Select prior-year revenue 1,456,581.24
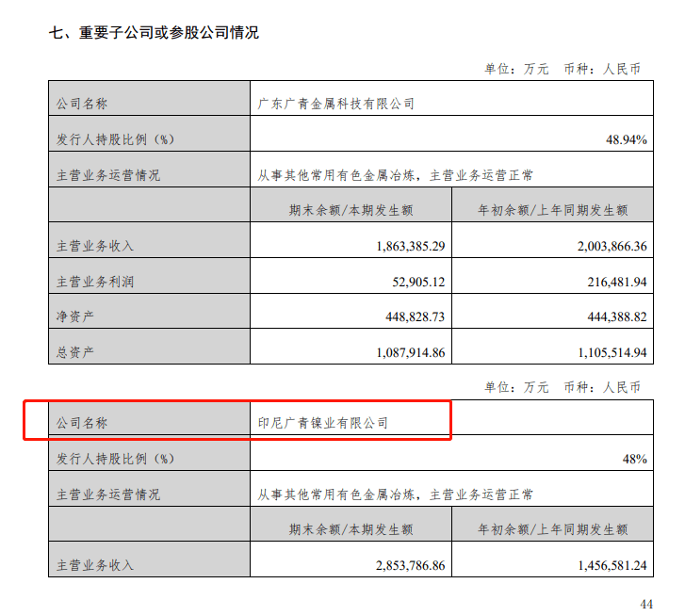685x616 pixels. point(612,566)
